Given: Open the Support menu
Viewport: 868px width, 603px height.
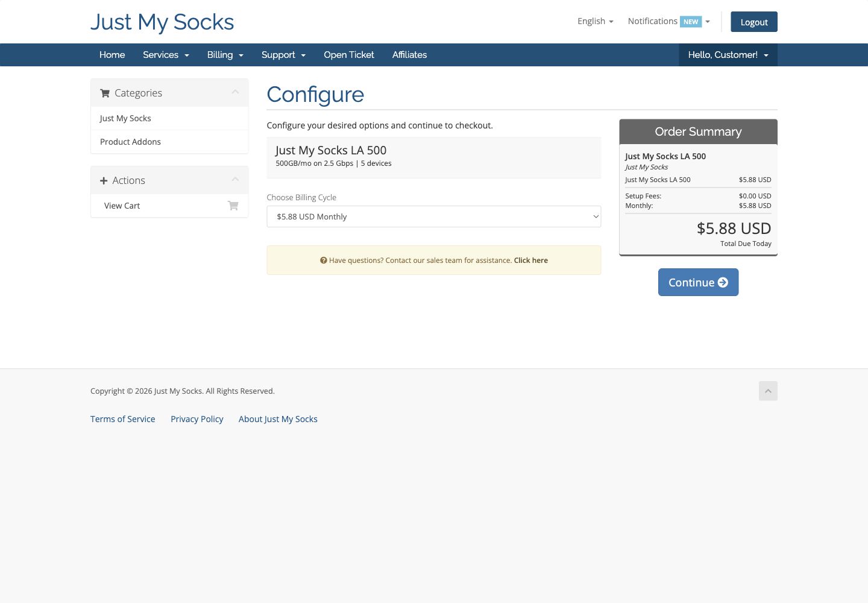Looking at the screenshot, I should (x=283, y=55).
